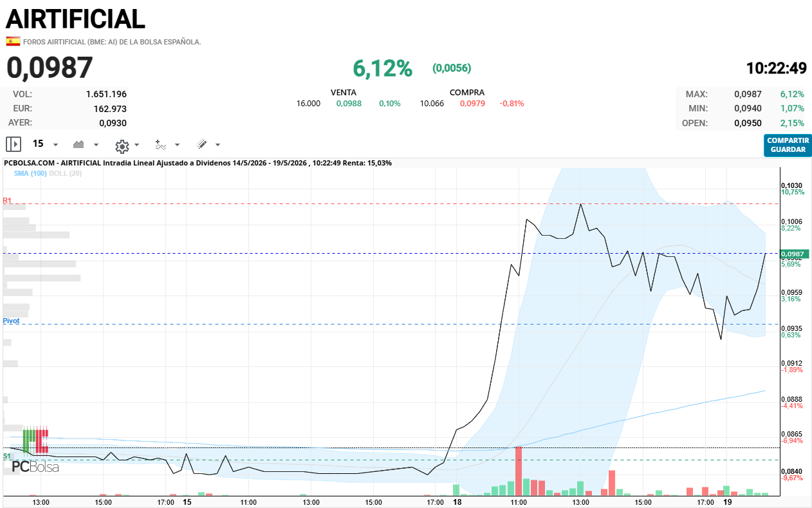Expand the drawing tools dropdown arrow
The width and height of the screenshot is (812, 508).
click(x=217, y=145)
